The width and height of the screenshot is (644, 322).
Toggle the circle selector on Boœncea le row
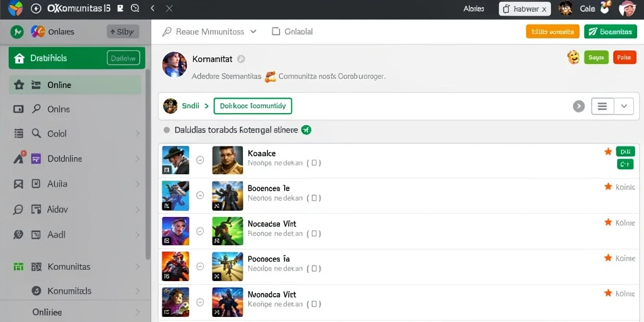click(200, 196)
